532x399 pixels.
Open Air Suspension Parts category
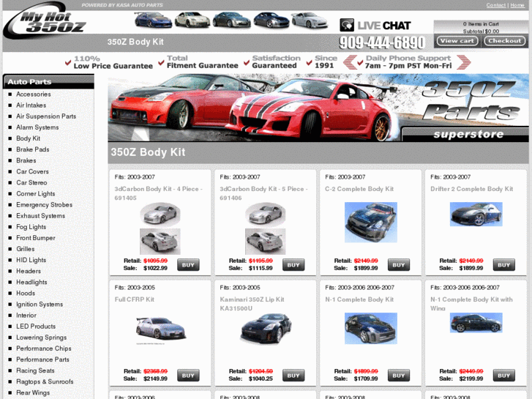click(46, 116)
